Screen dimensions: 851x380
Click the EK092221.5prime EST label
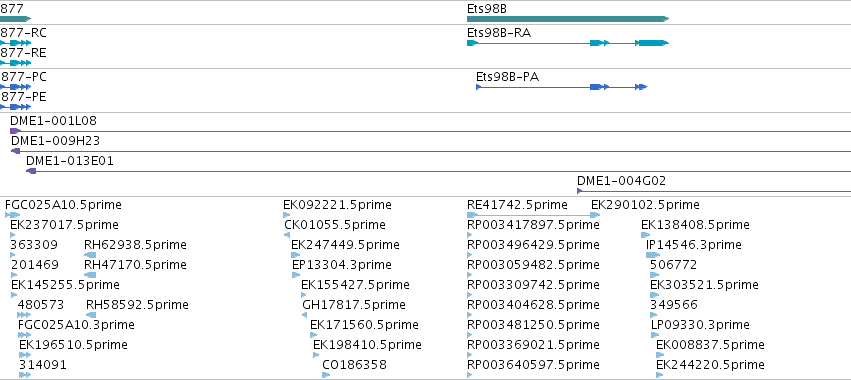point(337,205)
